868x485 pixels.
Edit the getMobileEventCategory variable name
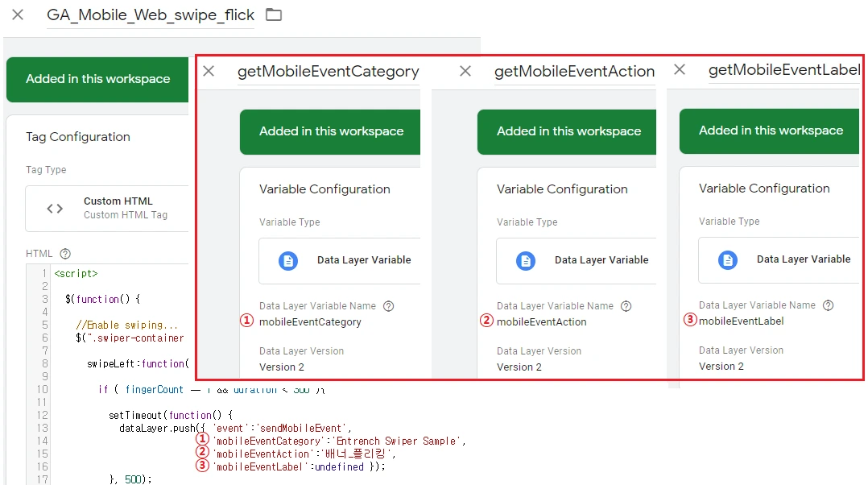(329, 72)
